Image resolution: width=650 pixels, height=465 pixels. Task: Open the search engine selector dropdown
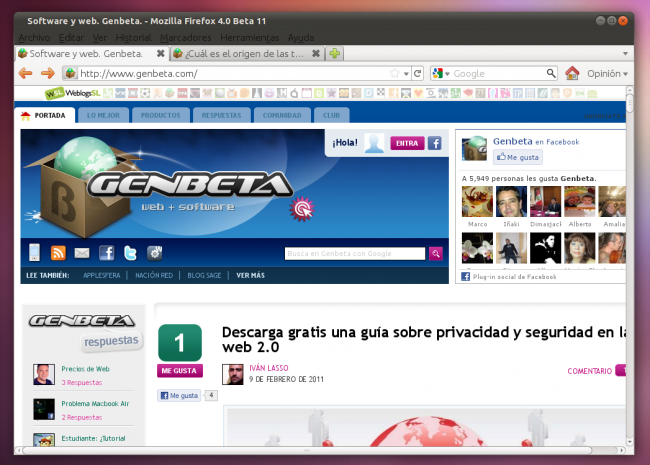click(x=441, y=73)
